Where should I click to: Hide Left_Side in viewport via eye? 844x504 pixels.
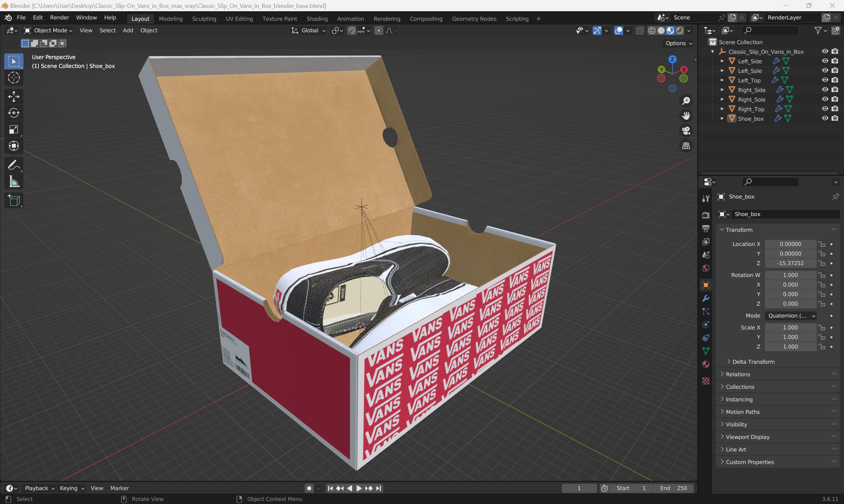(825, 61)
